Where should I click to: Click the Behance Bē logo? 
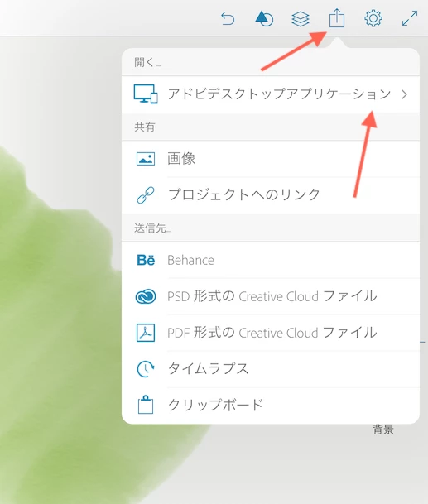146,260
